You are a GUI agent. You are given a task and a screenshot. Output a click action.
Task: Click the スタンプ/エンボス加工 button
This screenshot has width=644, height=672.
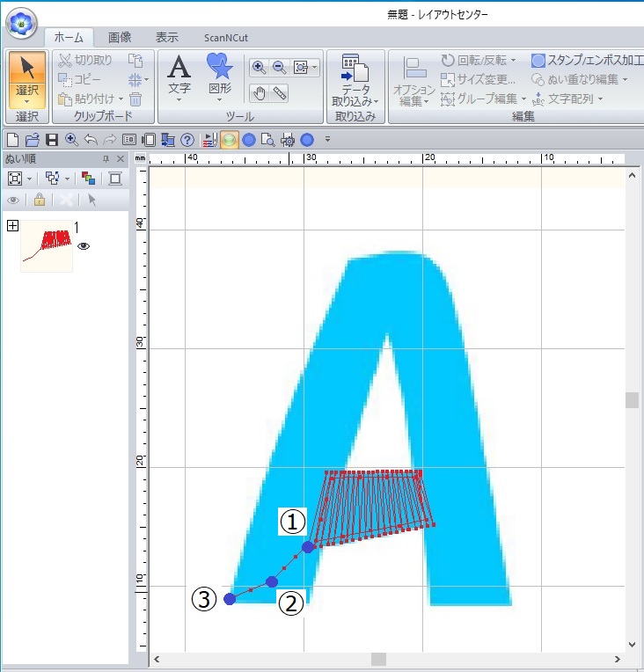point(588,60)
